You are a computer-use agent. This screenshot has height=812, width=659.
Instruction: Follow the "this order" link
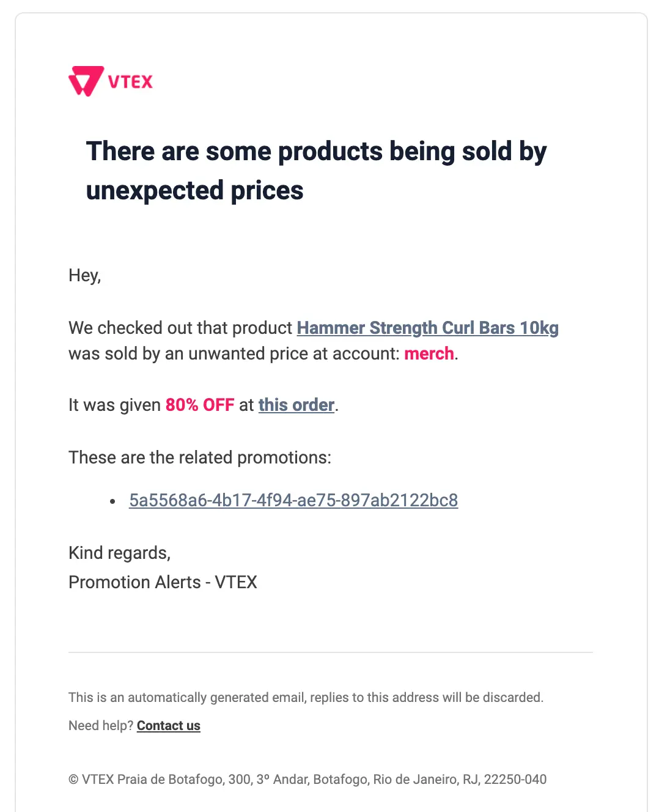pos(296,405)
